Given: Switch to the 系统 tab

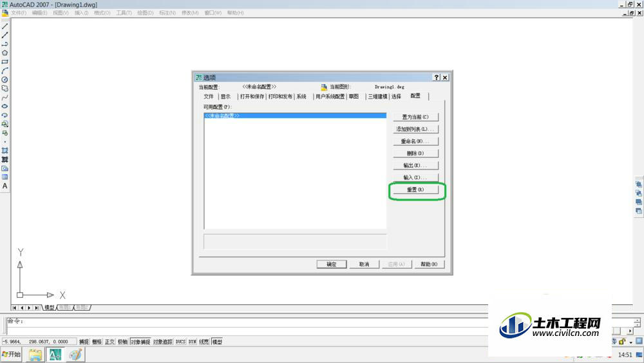Looking at the screenshot, I should pyautogui.click(x=301, y=97).
